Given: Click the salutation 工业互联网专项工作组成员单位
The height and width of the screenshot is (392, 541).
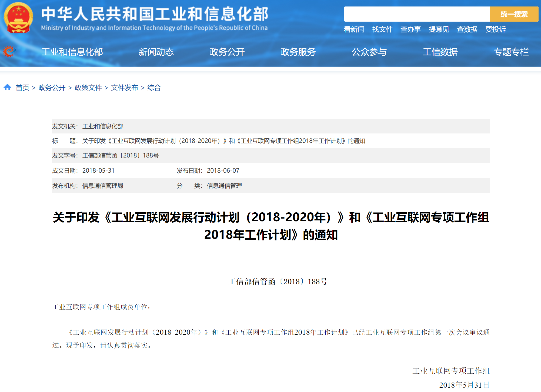Looking at the screenshot, I should (x=101, y=307).
